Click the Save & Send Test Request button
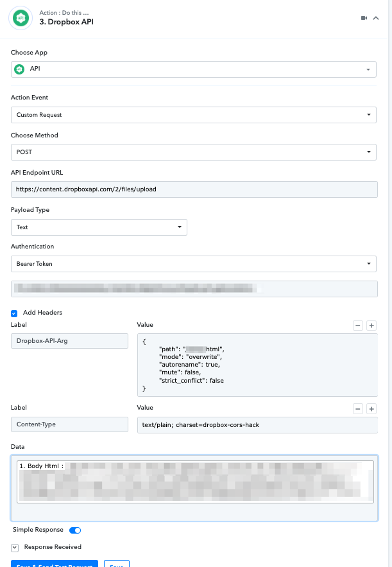Screen dimensions: 392x567 pyautogui.click(x=54, y=564)
